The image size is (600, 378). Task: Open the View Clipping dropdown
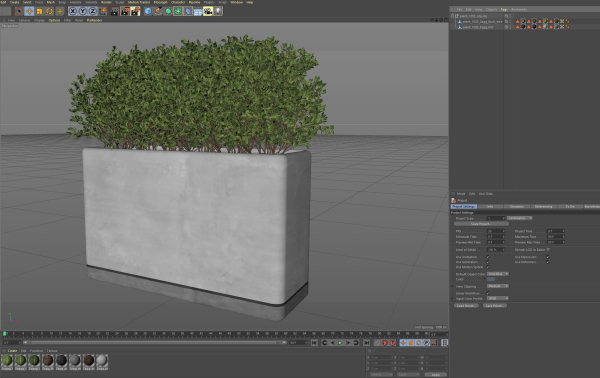(497, 286)
